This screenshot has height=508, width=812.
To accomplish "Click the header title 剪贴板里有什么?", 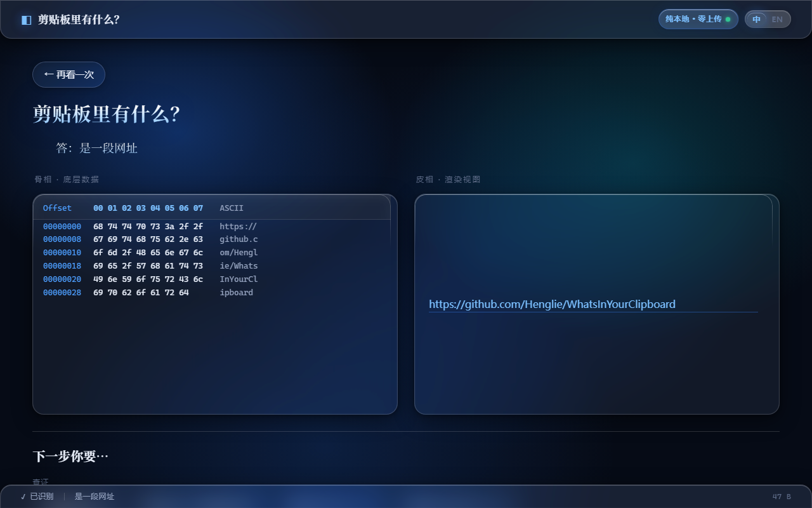I will point(79,20).
